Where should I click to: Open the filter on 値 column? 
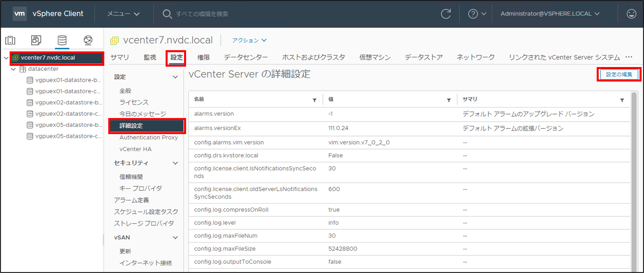pyautogui.click(x=449, y=100)
